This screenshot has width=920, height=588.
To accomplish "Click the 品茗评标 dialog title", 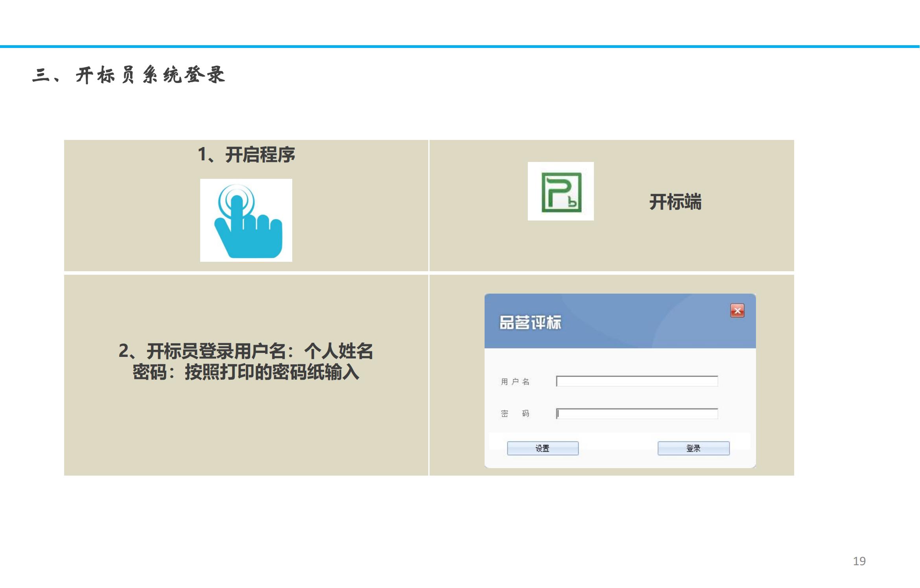I will [x=530, y=323].
